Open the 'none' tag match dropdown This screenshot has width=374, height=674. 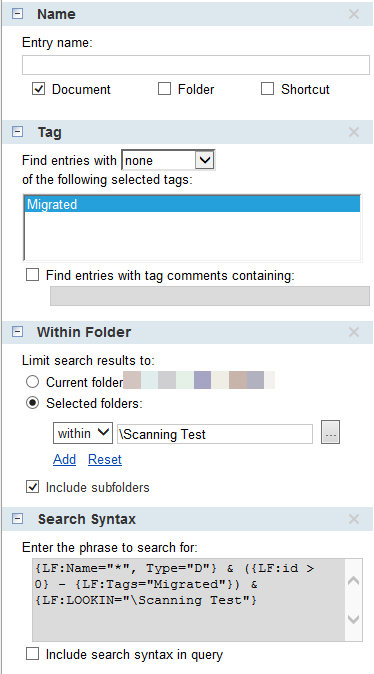(x=169, y=160)
